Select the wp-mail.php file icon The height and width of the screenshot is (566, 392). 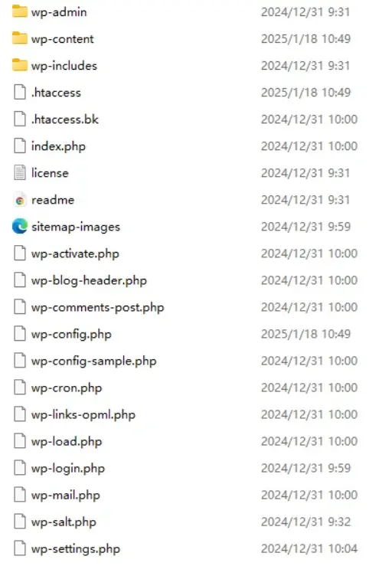pyautogui.click(x=19, y=495)
